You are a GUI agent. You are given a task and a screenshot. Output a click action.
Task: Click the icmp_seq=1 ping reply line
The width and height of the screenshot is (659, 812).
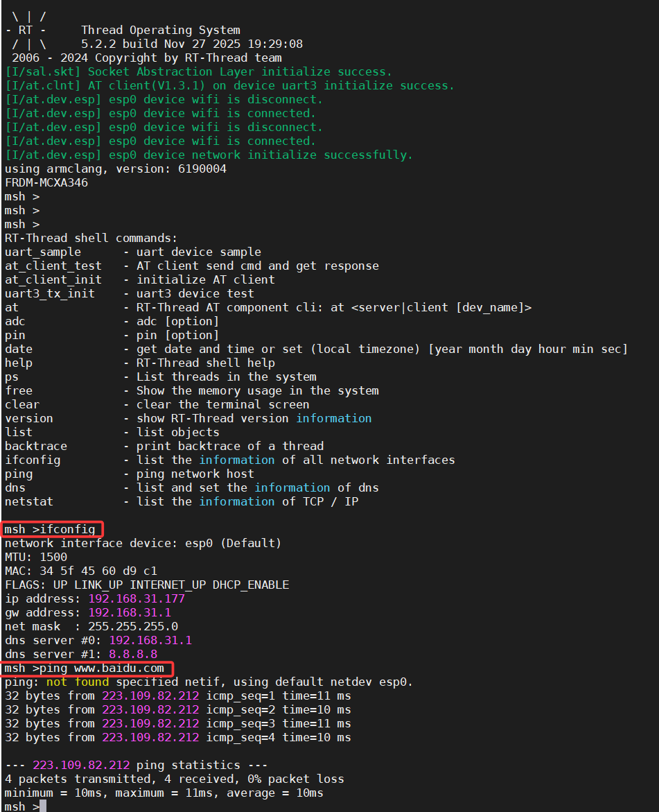tap(177, 696)
